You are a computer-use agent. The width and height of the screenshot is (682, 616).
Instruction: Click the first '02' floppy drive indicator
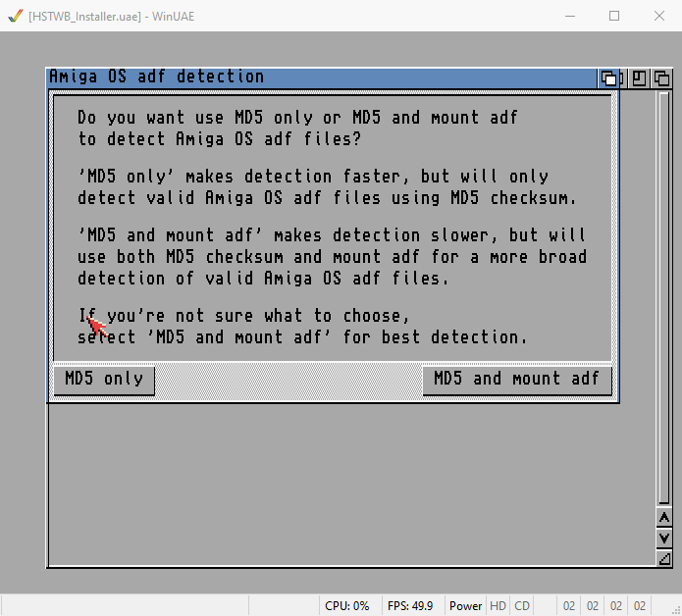coord(568,606)
